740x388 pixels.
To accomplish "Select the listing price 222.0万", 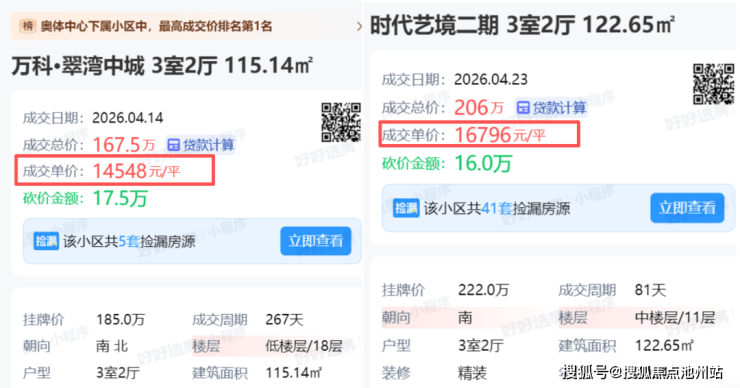I will pyautogui.click(x=483, y=289).
